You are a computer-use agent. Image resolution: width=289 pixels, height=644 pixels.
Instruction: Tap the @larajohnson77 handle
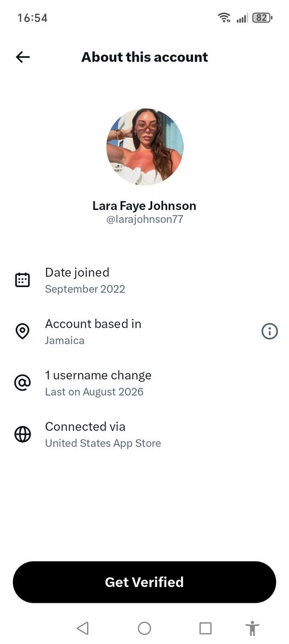pyautogui.click(x=145, y=219)
